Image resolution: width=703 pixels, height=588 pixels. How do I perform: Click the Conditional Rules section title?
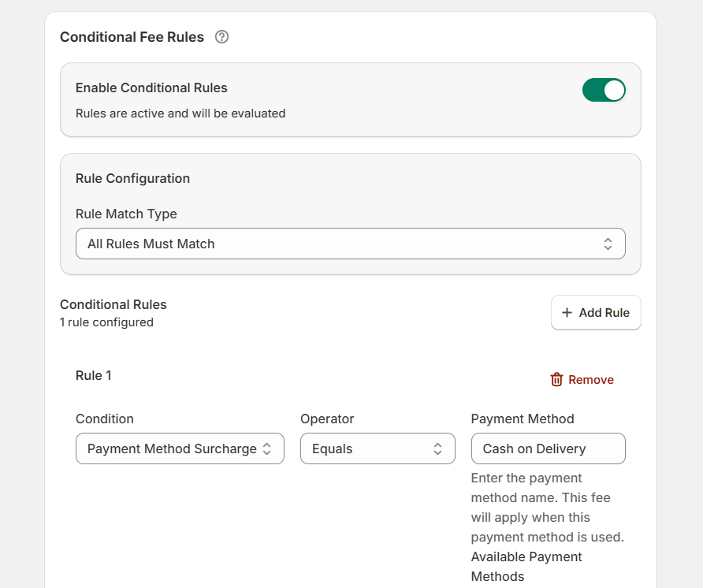tap(113, 304)
